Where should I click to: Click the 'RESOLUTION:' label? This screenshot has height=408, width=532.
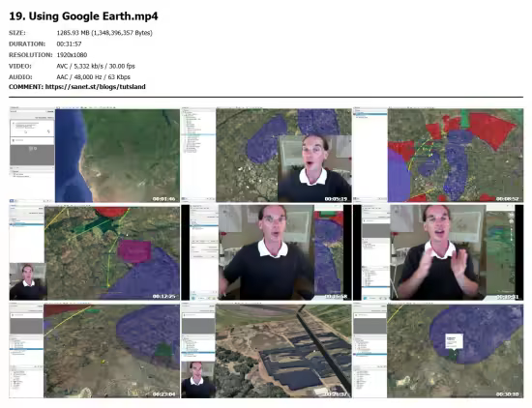click(31, 55)
